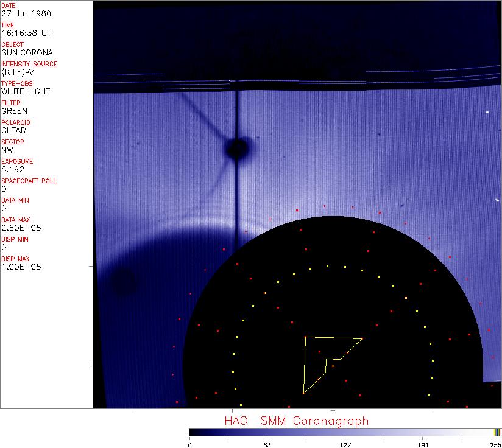Image resolution: width=502 pixels, height=448 pixels.
Task: Click the dark round spot on the vertical line
Action: 236,147
